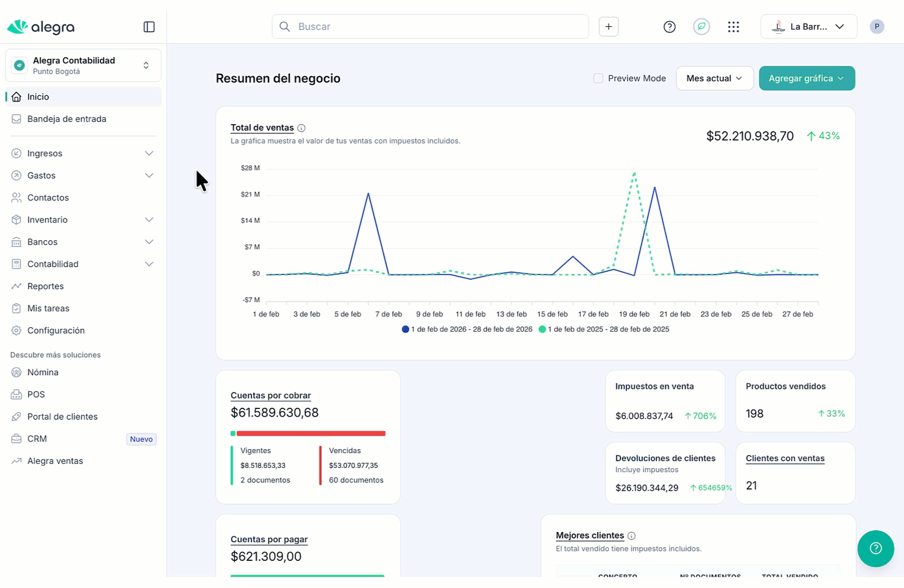Click the Productos vendidos value 198
Viewport: 904px width, 588px height.
754,414
